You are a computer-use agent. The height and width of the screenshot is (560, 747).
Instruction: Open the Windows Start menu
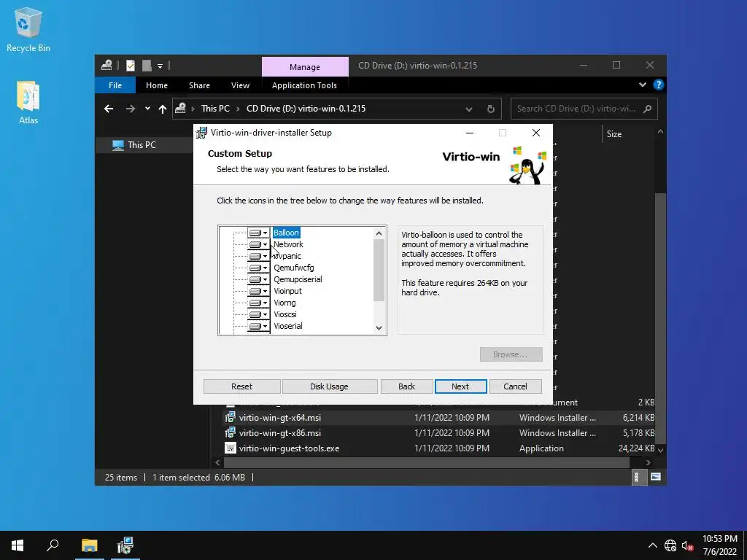click(18, 545)
